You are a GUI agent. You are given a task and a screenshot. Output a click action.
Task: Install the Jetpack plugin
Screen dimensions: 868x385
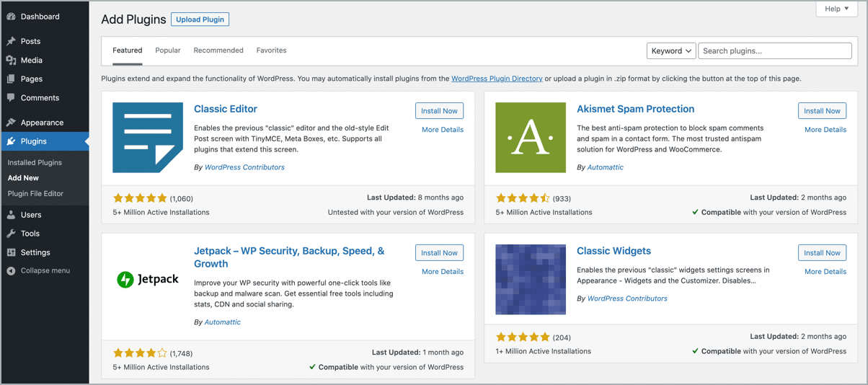pos(439,253)
